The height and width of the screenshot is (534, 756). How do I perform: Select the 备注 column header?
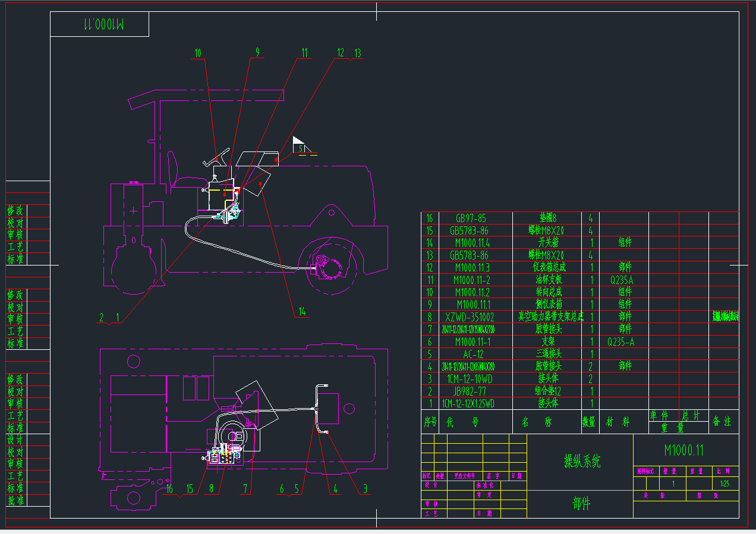tap(722, 422)
